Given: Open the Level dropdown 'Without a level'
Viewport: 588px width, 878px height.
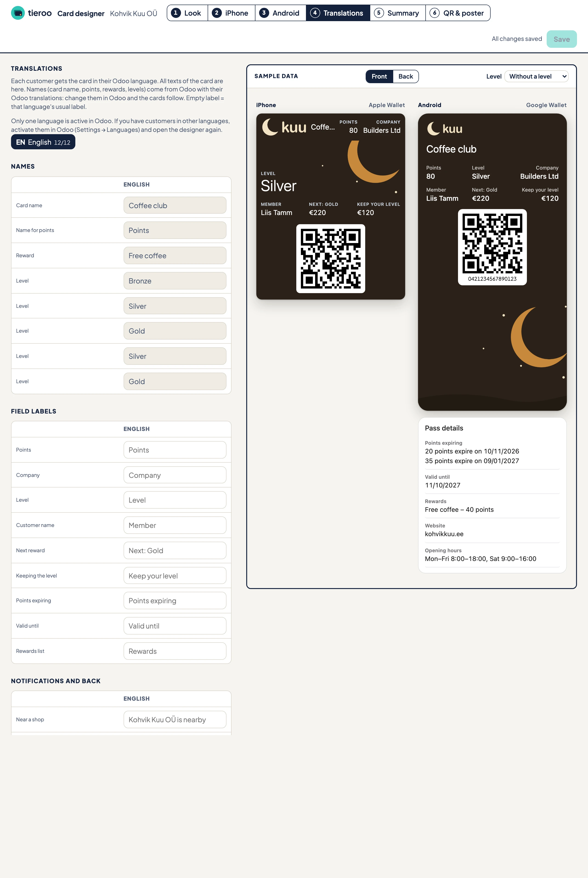Looking at the screenshot, I should [x=536, y=76].
